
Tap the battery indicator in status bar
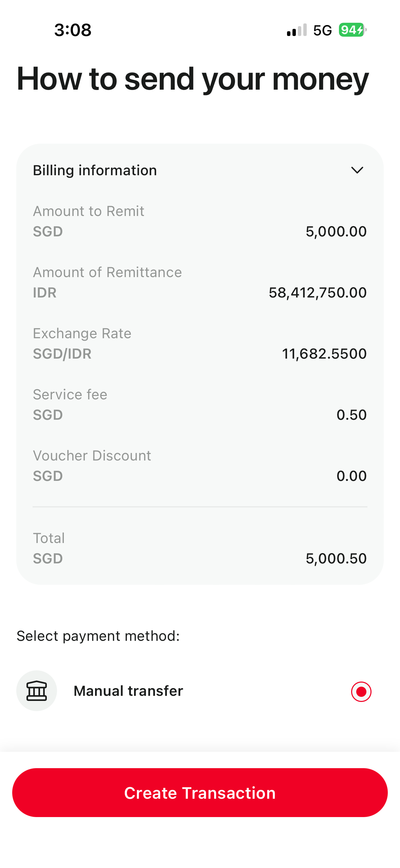click(352, 30)
